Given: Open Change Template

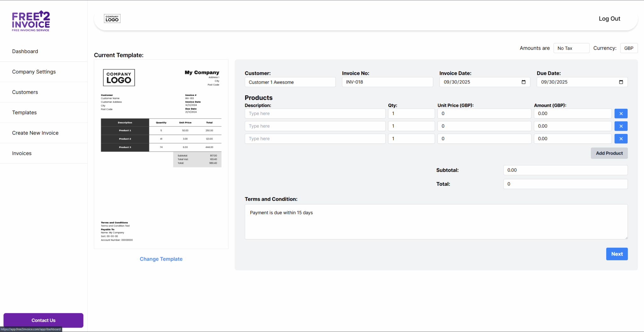Looking at the screenshot, I should click(x=161, y=259).
